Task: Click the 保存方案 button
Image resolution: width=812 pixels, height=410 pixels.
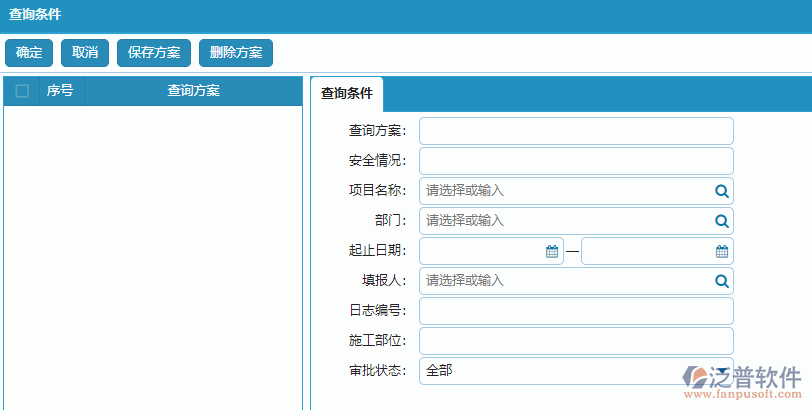Action: point(154,53)
